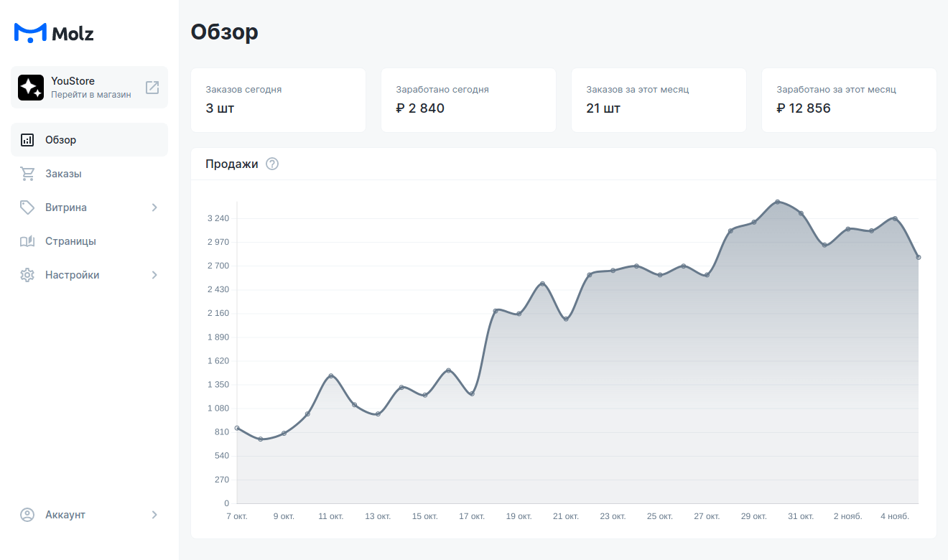The height and width of the screenshot is (560, 948).
Task: Open the Заказы section
Action: (89, 174)
